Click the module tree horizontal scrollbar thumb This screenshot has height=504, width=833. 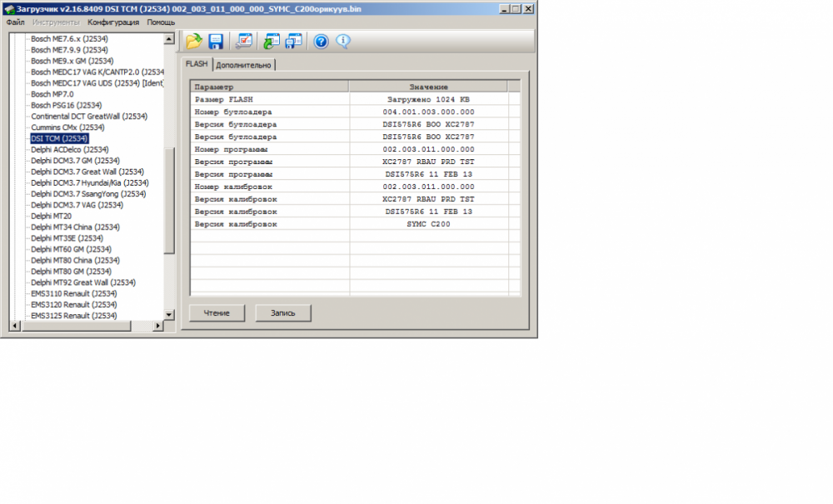[x=76, y=326]
